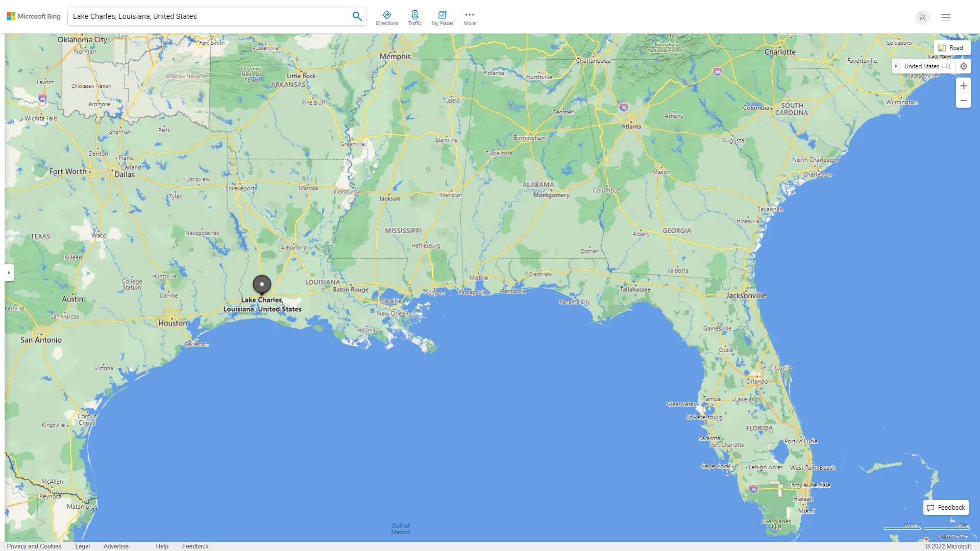980x551 pixels.
Task: Expand the United States FL breadcrumb arrow
Action: click(x=896, y=66)
